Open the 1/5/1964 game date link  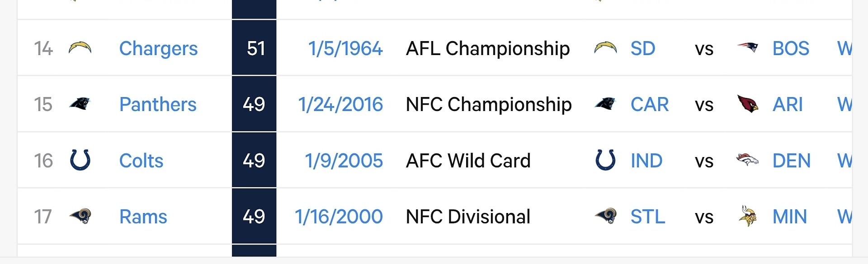[x=345, y=48]
